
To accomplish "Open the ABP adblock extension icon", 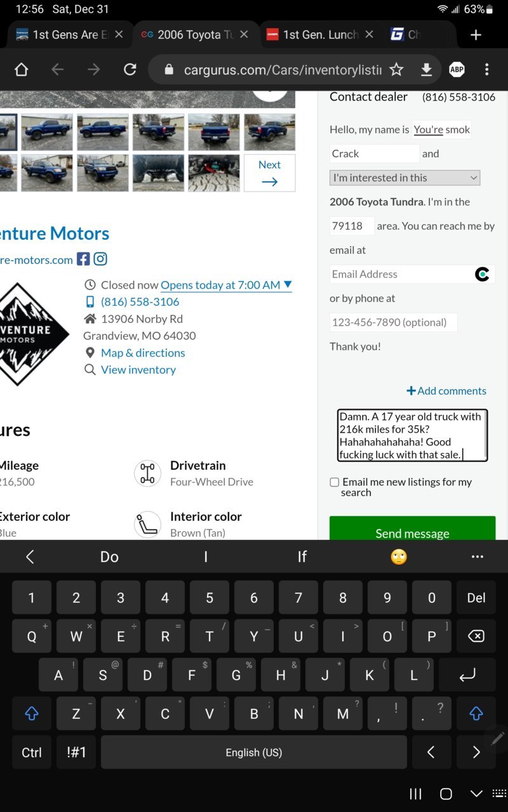I will click(x=457, y=70).
